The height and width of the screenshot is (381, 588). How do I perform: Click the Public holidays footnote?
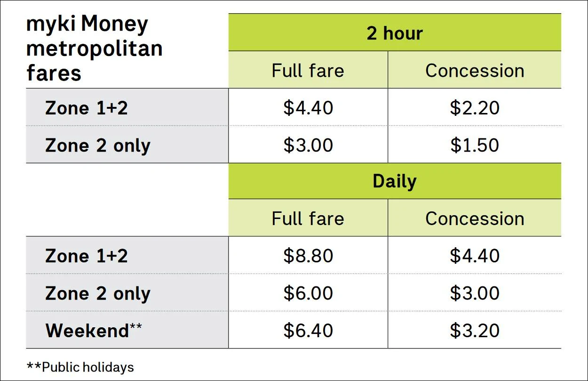80,367
